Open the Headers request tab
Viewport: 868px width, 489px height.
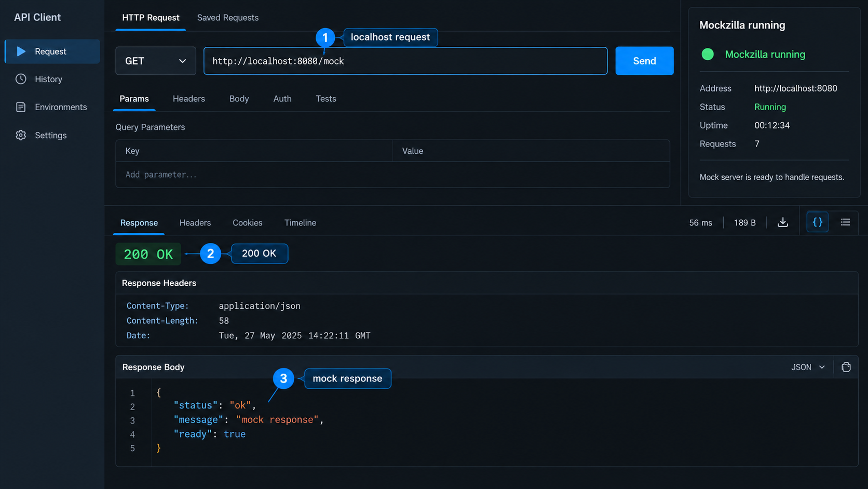point(189,99)
